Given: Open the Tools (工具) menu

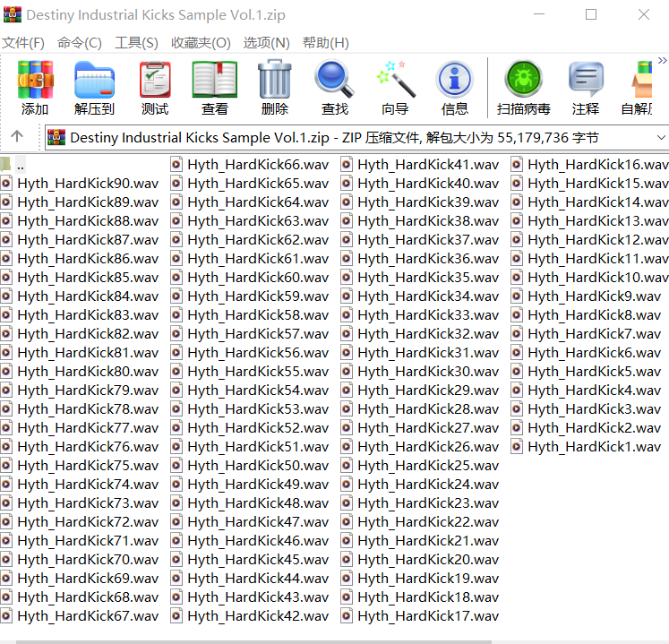Looking at the screenshot, I should [x=136, y=43].
